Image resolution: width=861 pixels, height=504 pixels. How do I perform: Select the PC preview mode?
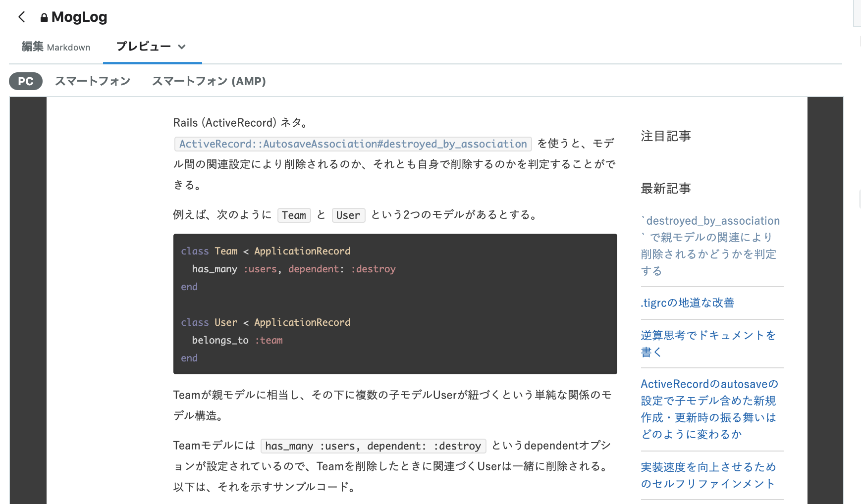pos(25,81)
